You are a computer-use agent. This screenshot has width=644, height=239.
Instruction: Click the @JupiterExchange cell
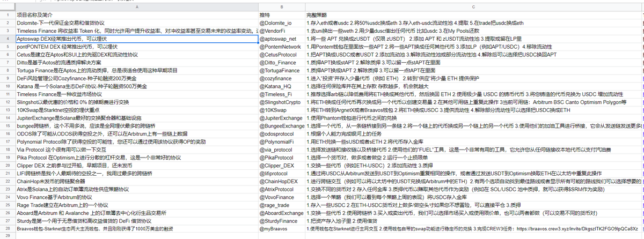[x=281, y=117]
